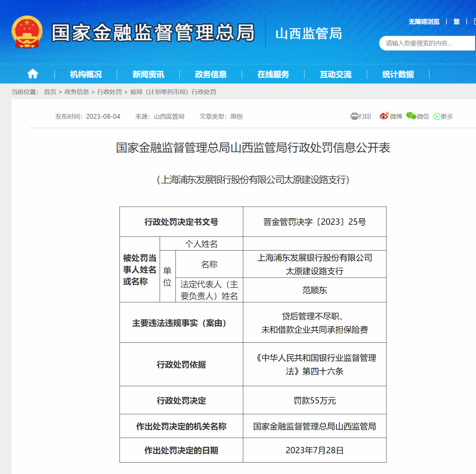476x474 pixels.
Task: Click the text 未和借款企业共同承担保险费
Action: point(315,330)
